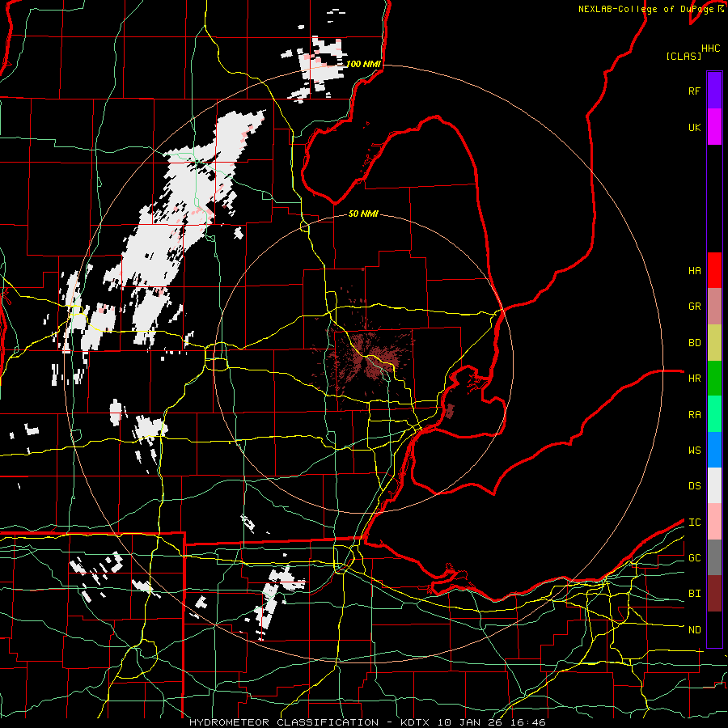Viewport: 728px width, 728px height.
Task: Click the RF legend label
Action: (x=694, y=91)
